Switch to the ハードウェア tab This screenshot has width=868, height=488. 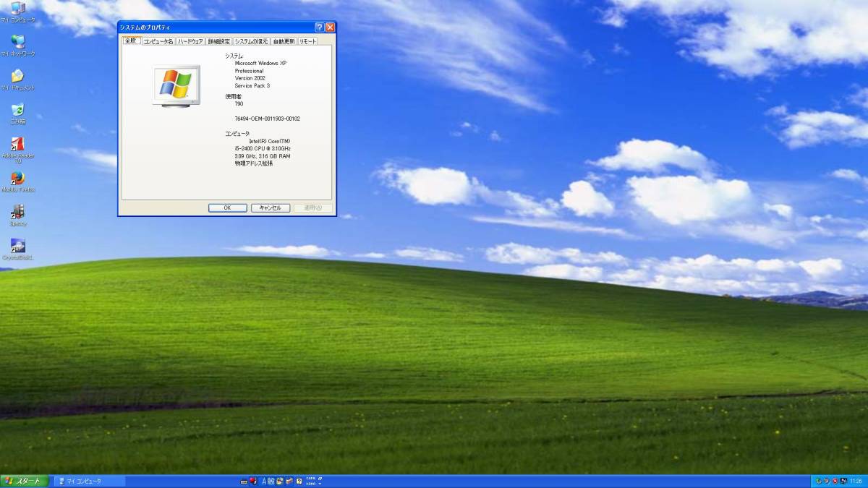coord(191,41)
